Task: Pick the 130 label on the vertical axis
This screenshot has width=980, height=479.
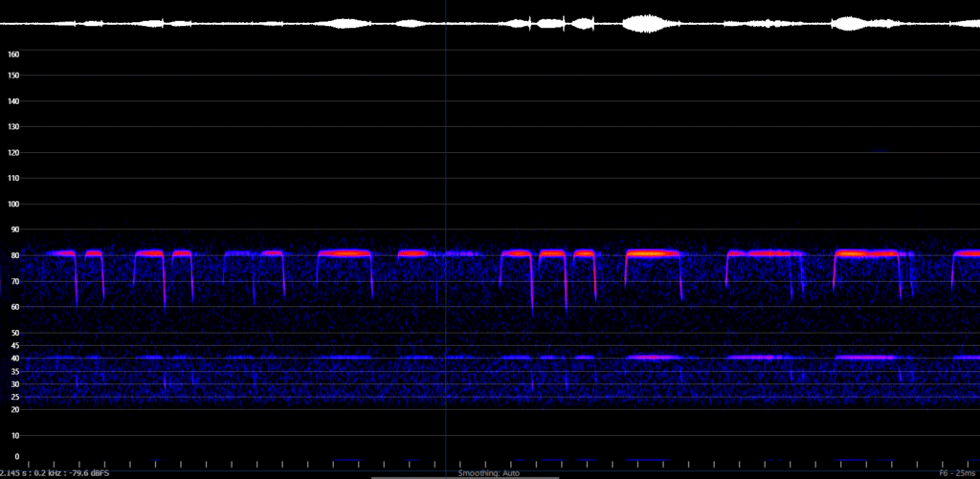Action: coord(13,127)
